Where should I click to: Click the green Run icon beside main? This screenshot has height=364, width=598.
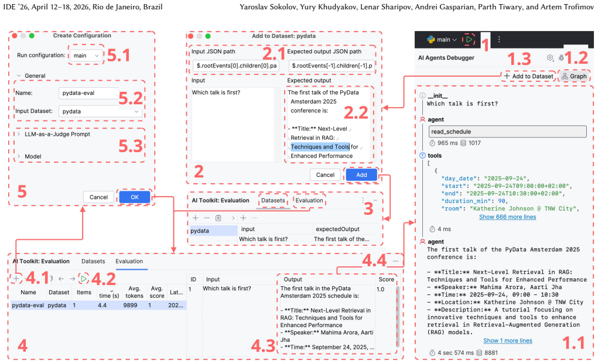point(469,39)
